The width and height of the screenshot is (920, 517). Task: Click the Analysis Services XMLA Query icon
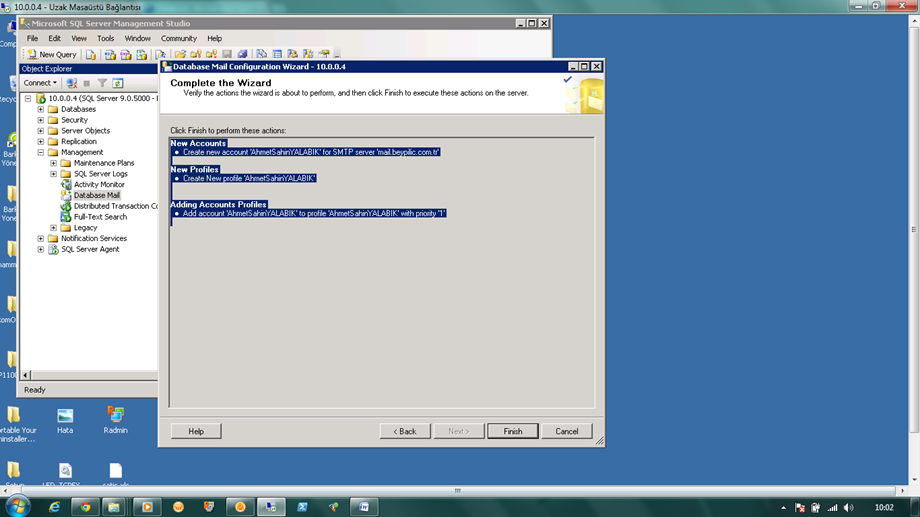(141, 55)
